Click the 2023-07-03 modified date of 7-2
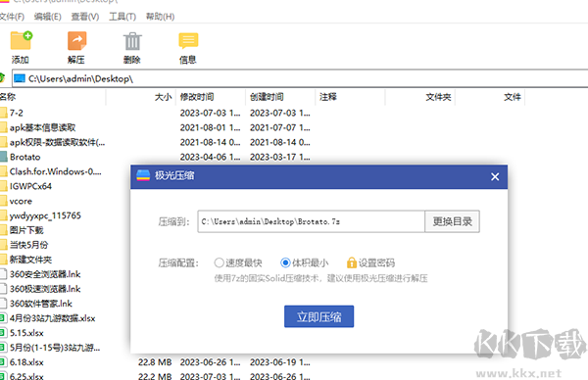Viewport: 588px width, 380px height. pos(210,113)
